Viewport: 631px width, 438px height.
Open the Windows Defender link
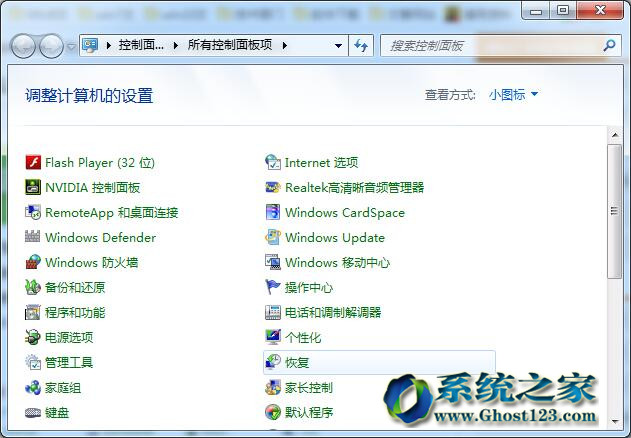[101, 238]
